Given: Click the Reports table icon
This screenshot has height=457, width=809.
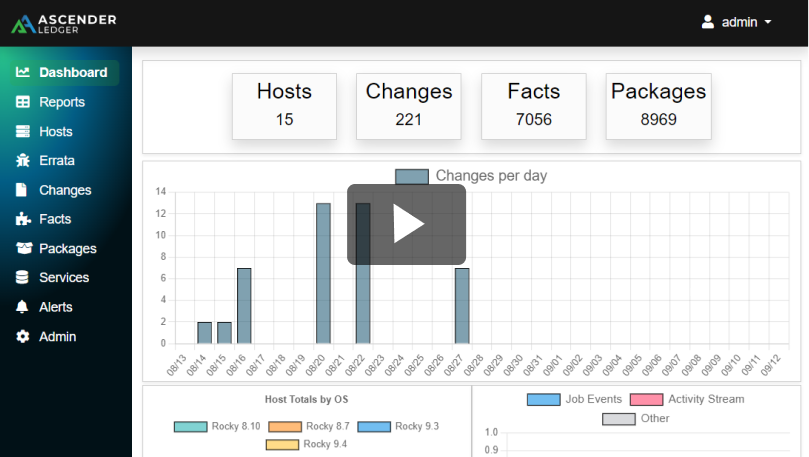Looking at the screenshot, I should (23, 102).
